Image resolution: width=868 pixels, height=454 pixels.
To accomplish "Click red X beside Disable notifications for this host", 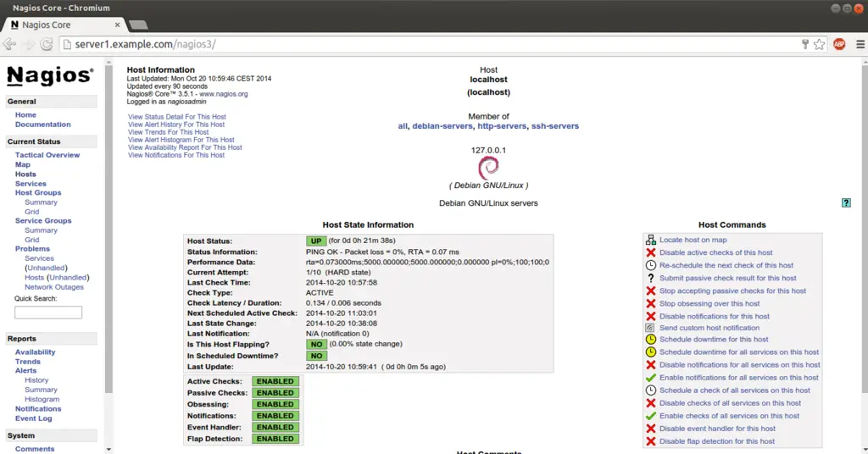I will [x=650, y=316].
